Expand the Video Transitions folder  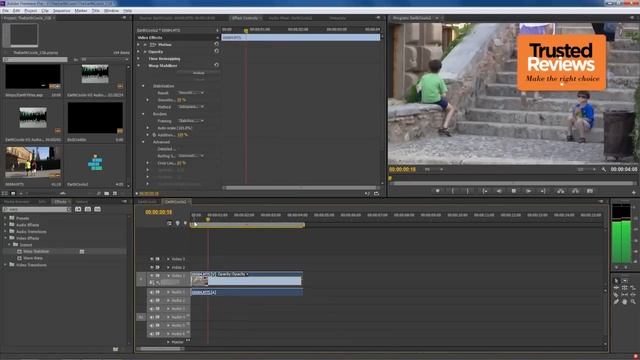tap(6, 265)
